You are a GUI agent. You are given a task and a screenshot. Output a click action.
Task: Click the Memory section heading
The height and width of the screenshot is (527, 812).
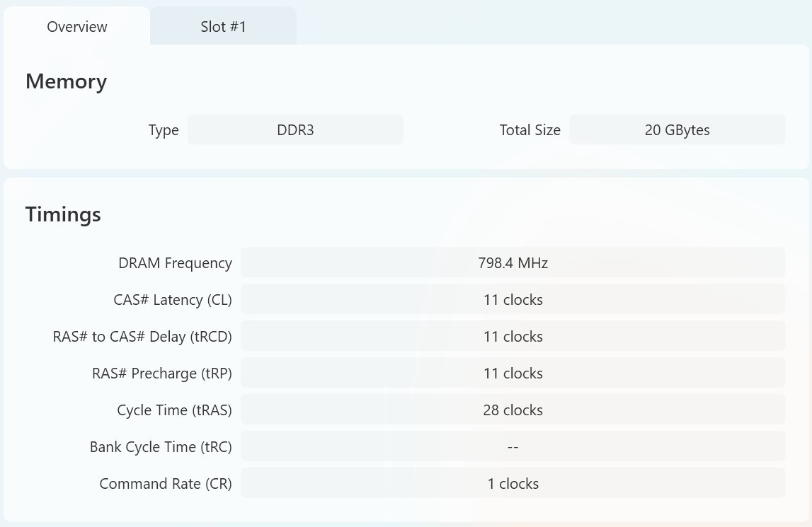tap(67, 81)
